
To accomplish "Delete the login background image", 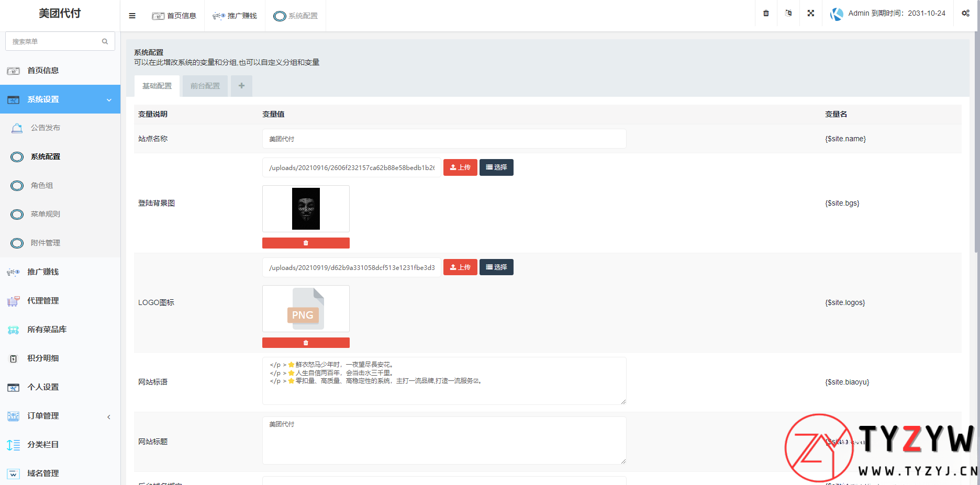I will 306,243.
